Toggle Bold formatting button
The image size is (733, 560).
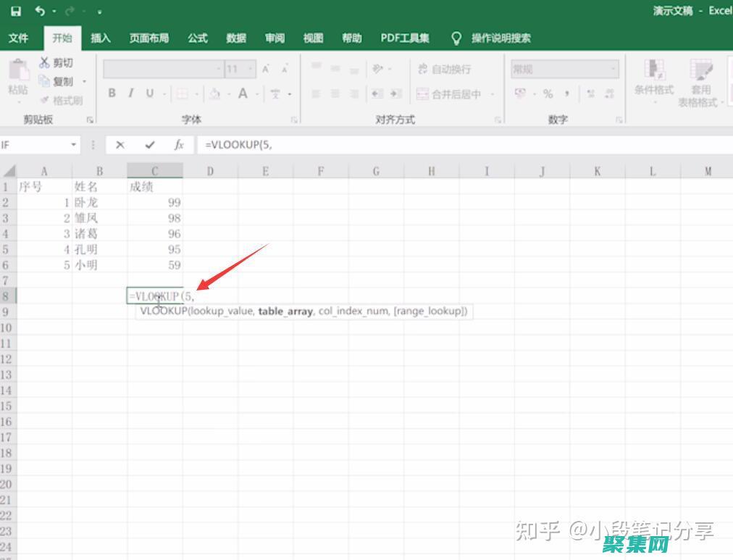tap(112, 93)
